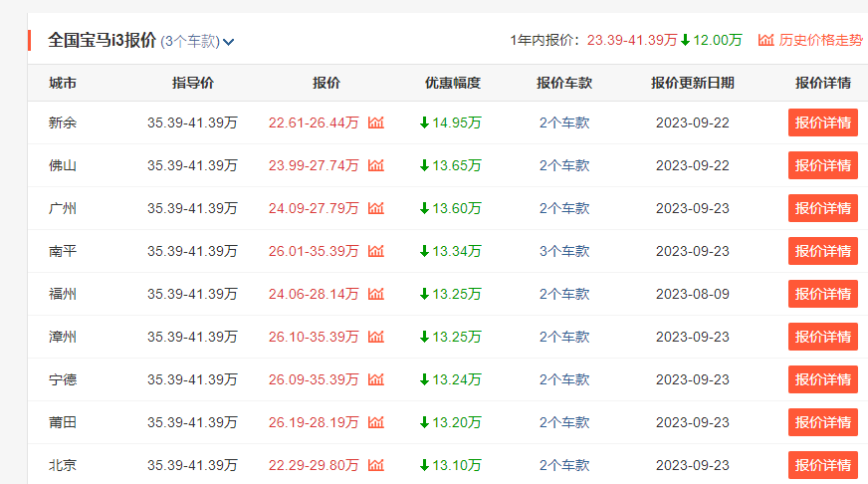
Task: Select price 26.19-28.19万 for 莆田
Action: (314, 422)
